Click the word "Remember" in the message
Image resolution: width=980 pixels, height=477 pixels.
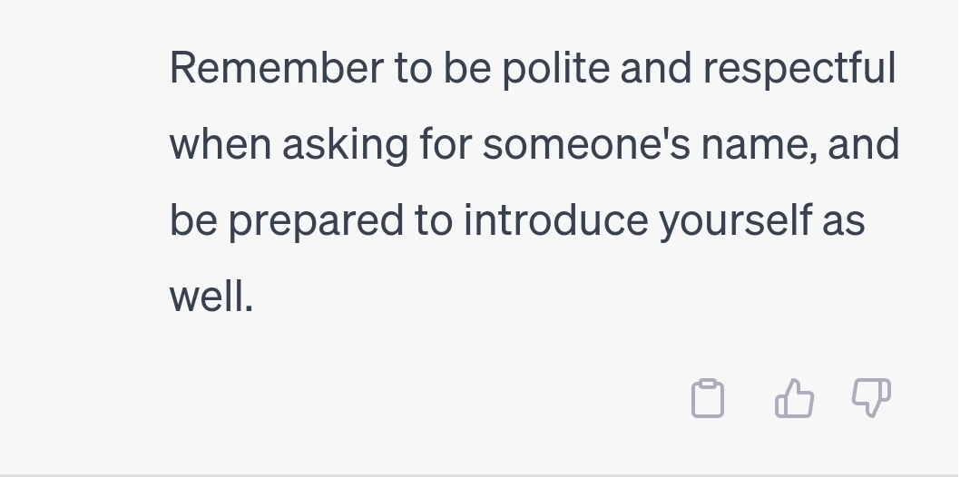coord(276,68)
